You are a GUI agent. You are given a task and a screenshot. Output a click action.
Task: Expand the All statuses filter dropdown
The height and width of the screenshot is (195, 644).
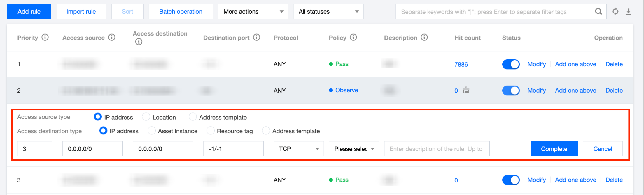click(328, 12)
